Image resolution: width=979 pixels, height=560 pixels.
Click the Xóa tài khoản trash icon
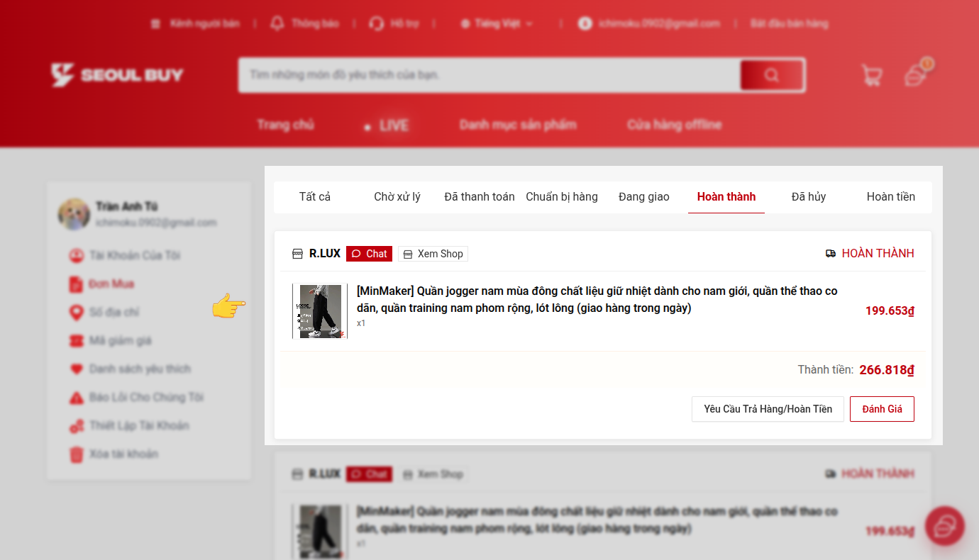coord(76,454)
